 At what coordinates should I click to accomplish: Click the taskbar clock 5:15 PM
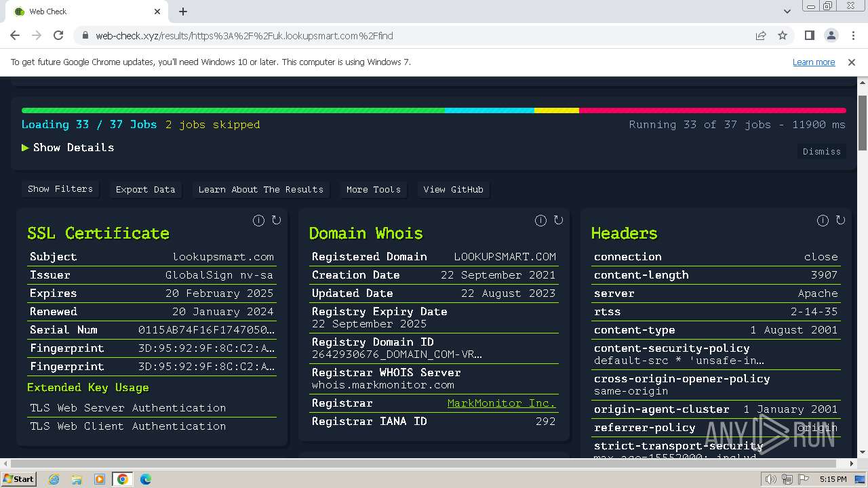tap(833, 479)
